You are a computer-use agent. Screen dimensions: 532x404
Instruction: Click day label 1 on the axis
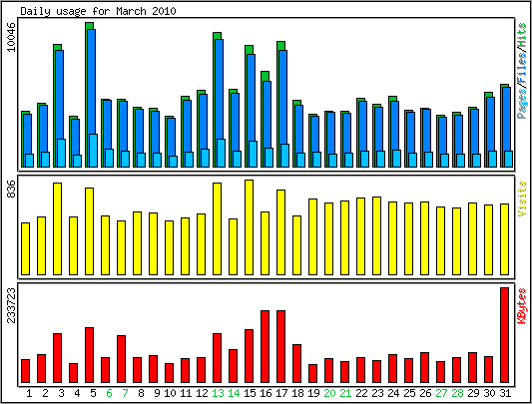[x=29, y=393]
